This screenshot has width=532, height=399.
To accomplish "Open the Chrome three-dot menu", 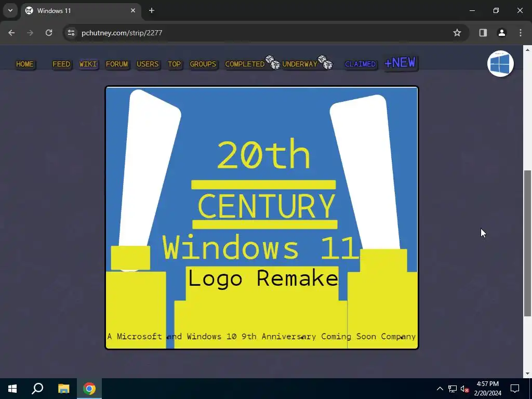I will pyautogui.click(x=521, y=33).
